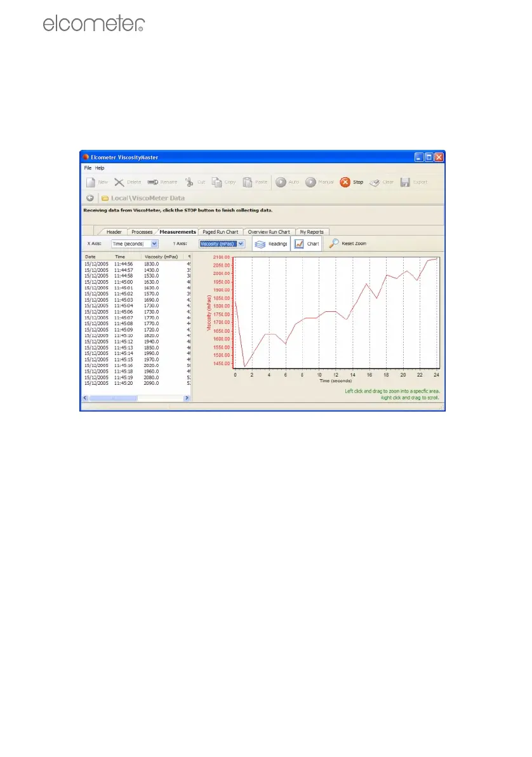Click the Export disk icon
The width and height of the screenshot is (532, 757).
(x=405, y=182)
